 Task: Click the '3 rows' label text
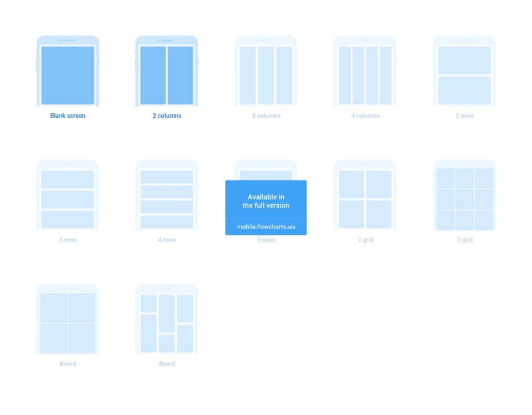tap(68, 240)
